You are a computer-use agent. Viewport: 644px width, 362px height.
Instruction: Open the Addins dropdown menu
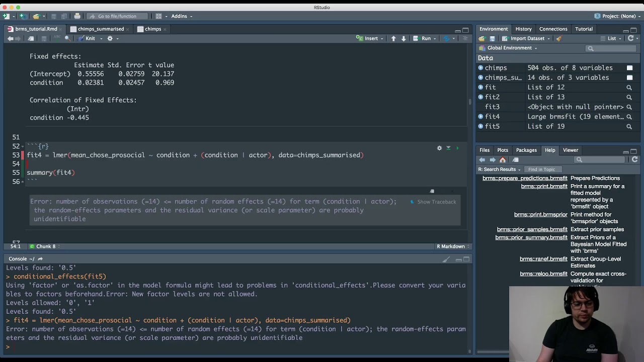(x=182, y=16)
